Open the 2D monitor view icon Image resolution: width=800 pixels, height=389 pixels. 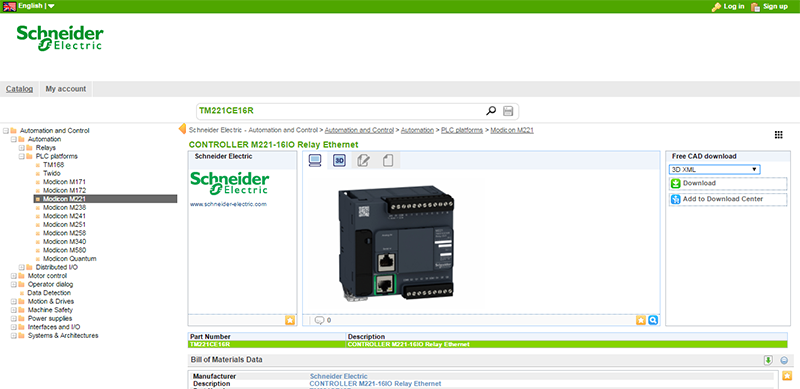tap(315, 160)
